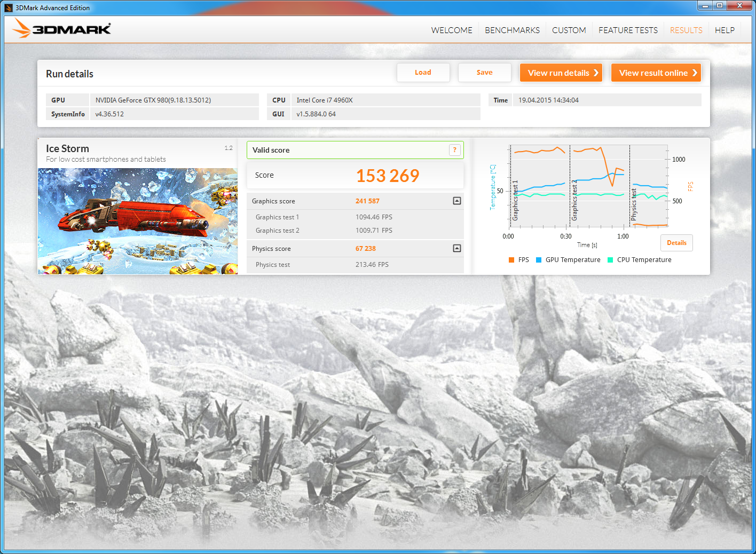Collapse the Graphics score section
The width and height of the screenshot is (756, 554).
(456, 201)
